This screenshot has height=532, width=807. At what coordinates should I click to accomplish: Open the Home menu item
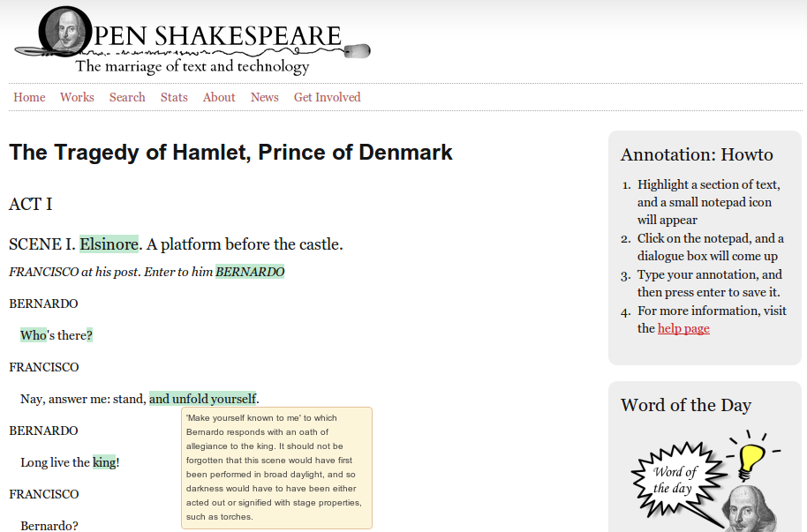(29, 97)
